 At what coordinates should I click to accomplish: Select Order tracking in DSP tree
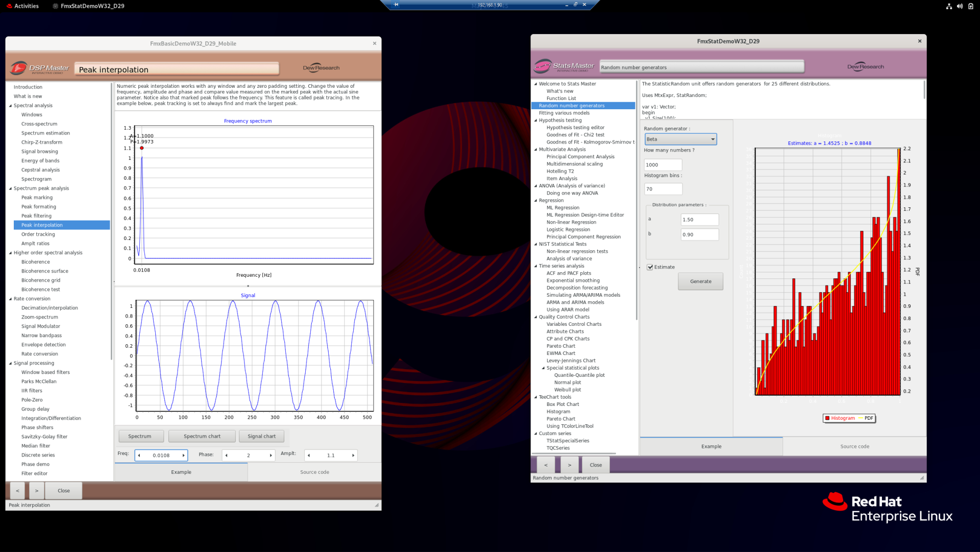[38, 234]
